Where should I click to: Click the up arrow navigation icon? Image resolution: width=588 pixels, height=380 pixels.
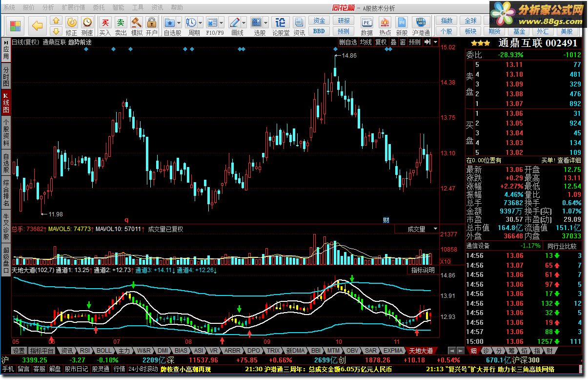point(56,21)
